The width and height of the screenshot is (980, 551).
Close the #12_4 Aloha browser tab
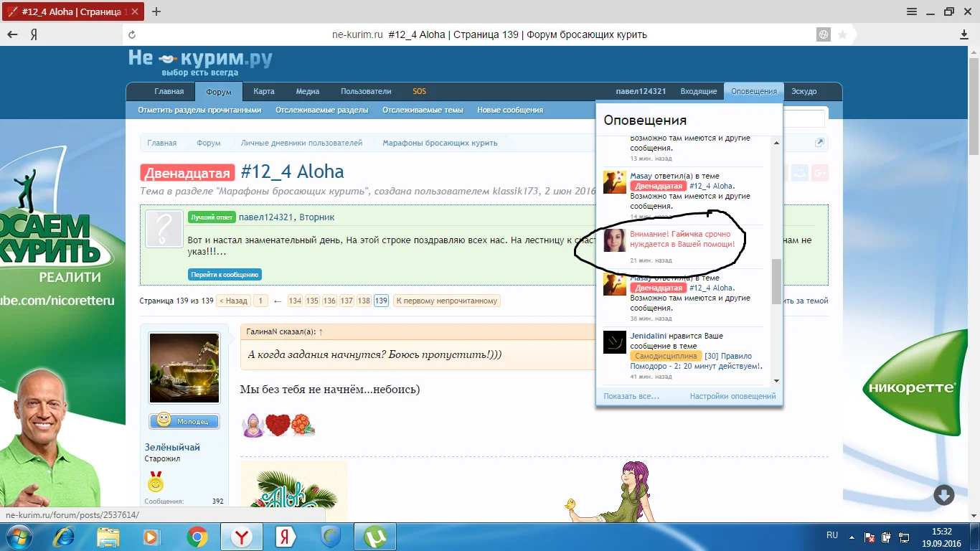tap(136, 12)
